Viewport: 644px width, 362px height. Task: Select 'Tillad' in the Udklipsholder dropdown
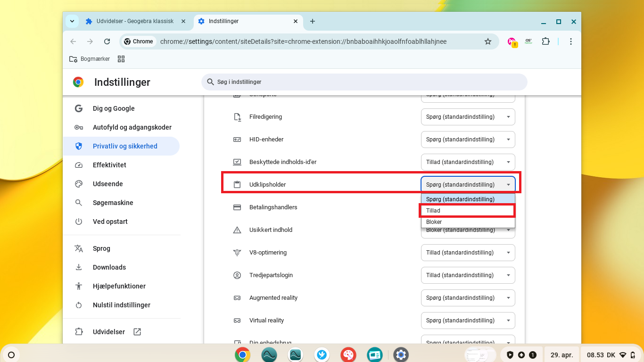point(467,211)
